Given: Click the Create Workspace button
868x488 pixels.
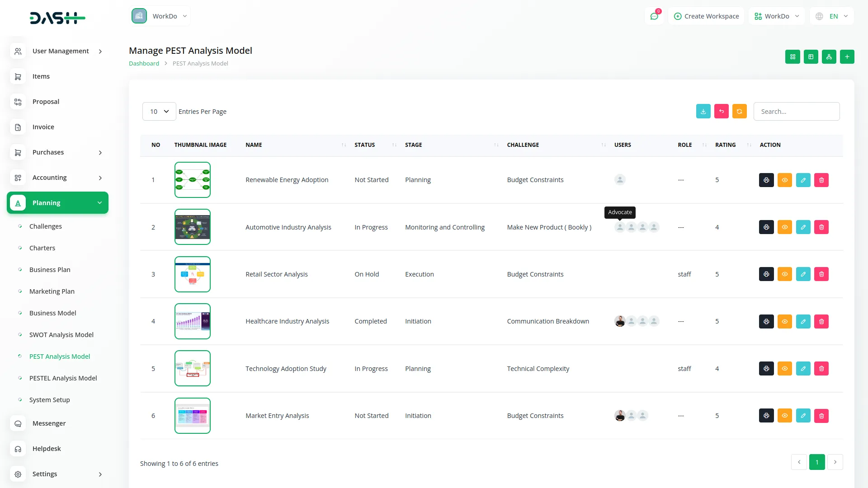Looking at the screenshot, I should 706,16.
